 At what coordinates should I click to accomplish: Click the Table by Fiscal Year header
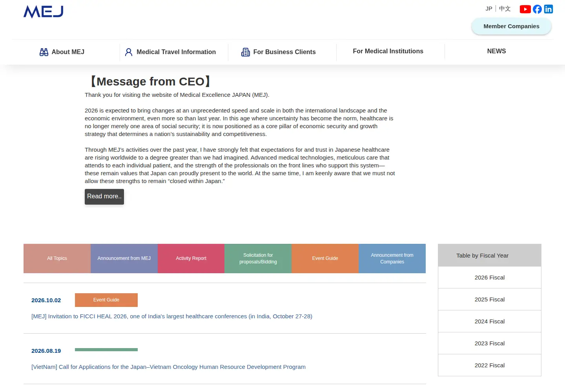pyautogui.click(x=490, y=255)
